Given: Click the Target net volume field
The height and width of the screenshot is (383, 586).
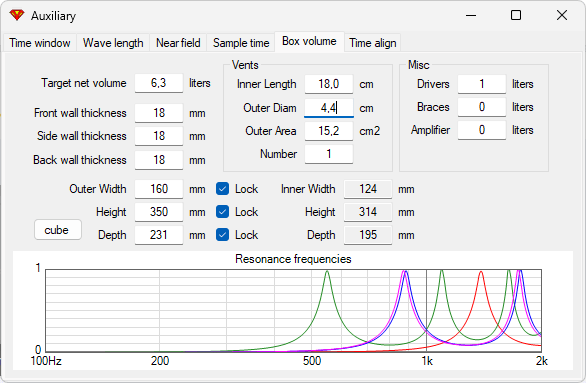Looking at the screenshot, I should pyautogui.click(x=159, y=83).
